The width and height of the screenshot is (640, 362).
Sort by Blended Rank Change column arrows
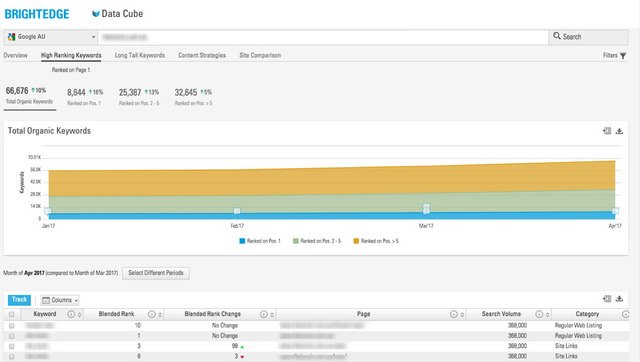[272, 315]
